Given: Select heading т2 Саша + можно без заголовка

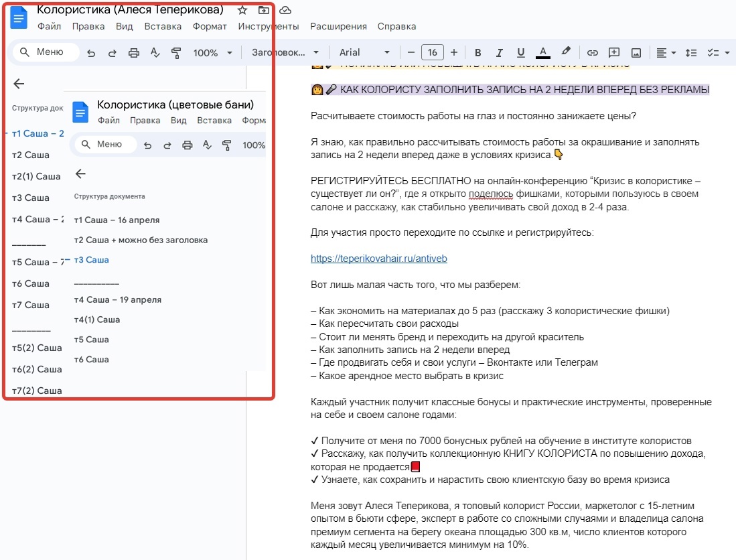Looking at the screenshot, I should coord(141,240).
